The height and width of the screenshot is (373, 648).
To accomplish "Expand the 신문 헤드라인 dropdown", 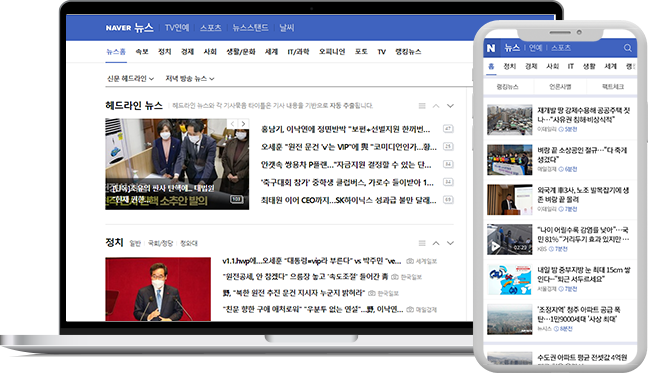I will [x=130, y=78].
